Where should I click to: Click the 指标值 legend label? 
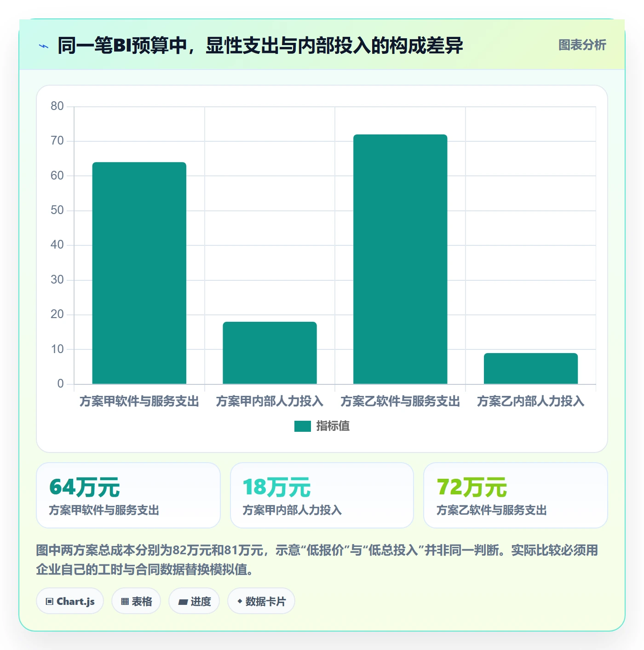[x=333, y=426]
